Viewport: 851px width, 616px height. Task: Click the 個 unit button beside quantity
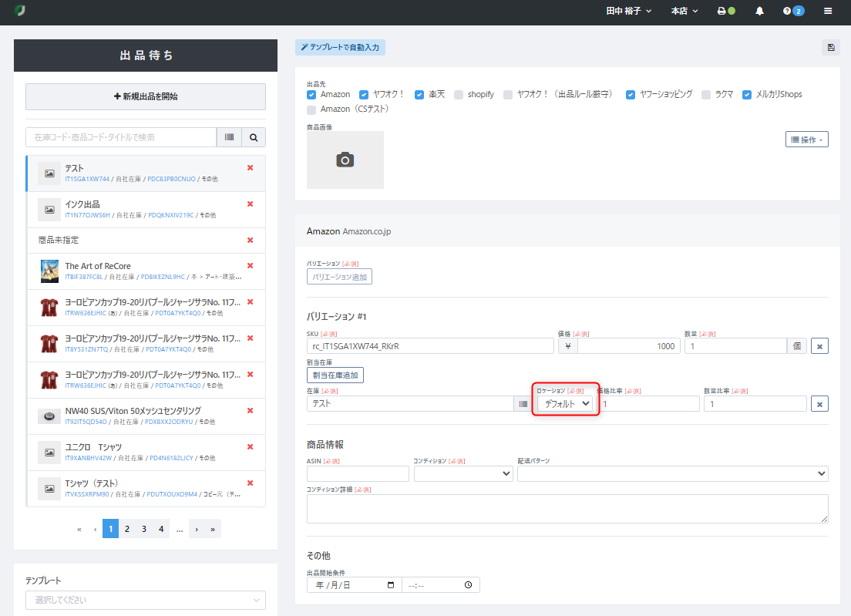tap(797, 346)
